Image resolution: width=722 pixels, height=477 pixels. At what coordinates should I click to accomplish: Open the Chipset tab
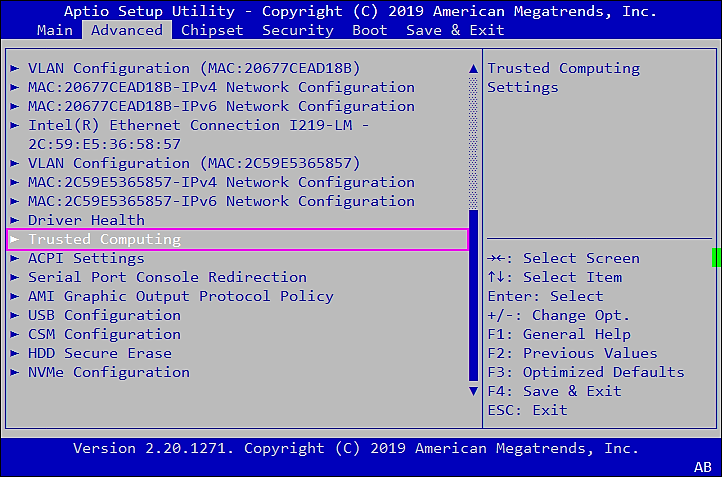coord(212,30)
